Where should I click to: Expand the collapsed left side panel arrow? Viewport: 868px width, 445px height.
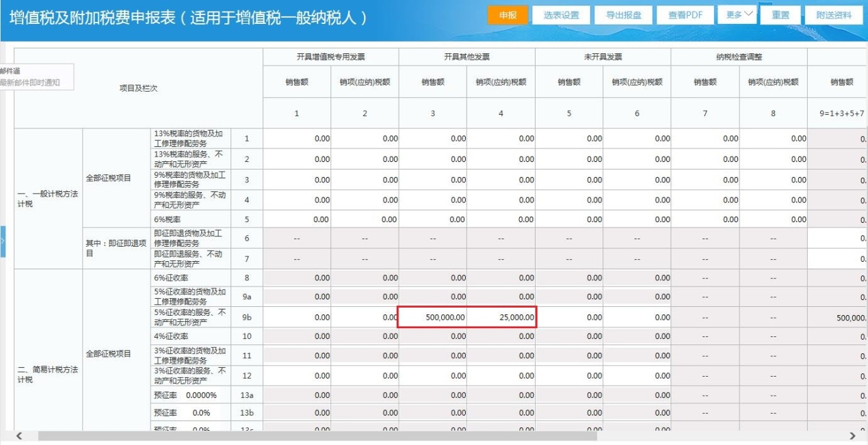(3, 241)
